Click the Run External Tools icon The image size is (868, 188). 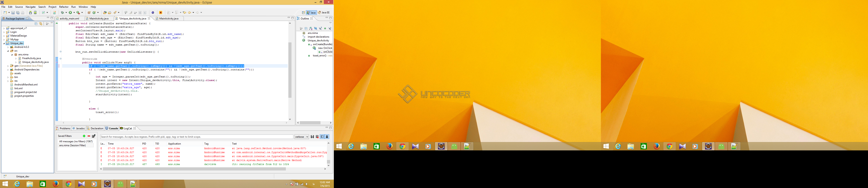tap(78, 13)
